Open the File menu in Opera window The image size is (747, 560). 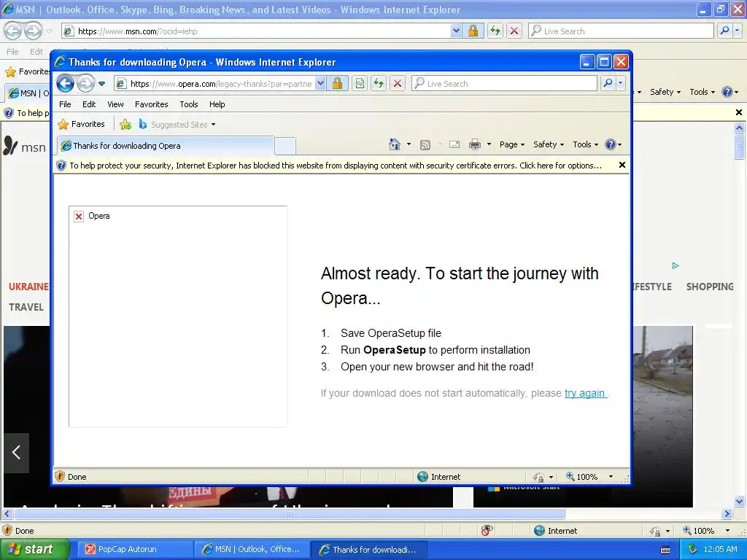pos(65,104)
